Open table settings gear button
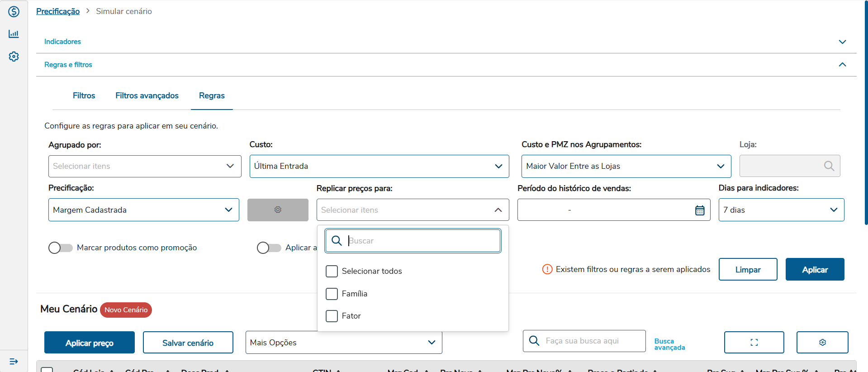This screenshot has width=868, height=372. pos(822,343)
